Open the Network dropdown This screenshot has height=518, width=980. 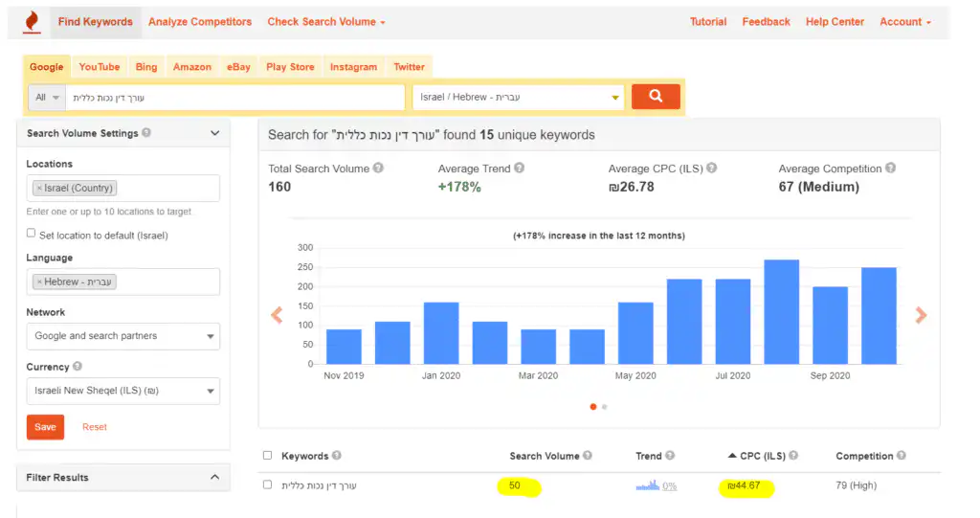coord(122,336)
